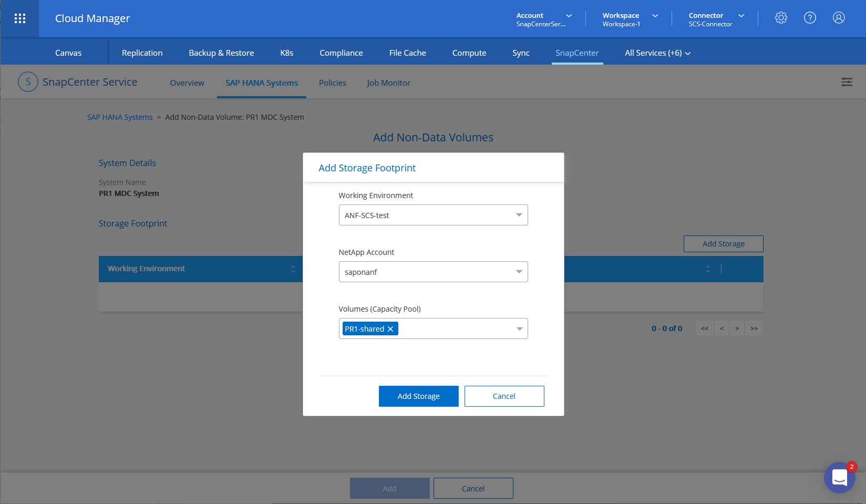Go to previous page of table

coord(721,328)
